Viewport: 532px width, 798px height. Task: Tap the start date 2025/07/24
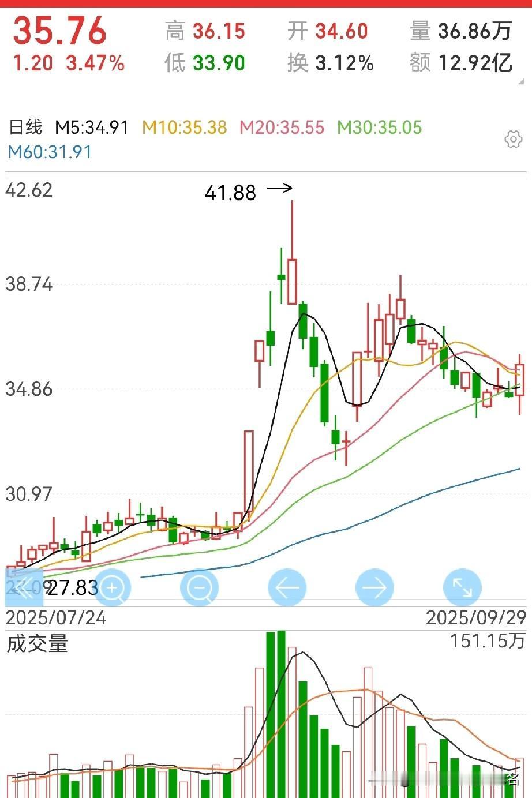click(x=56, y=617)
